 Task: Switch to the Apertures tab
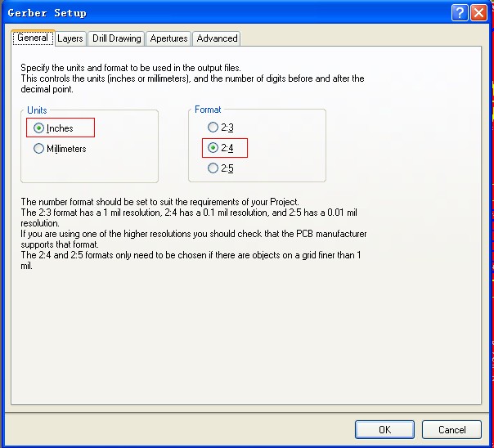point(168,38)
